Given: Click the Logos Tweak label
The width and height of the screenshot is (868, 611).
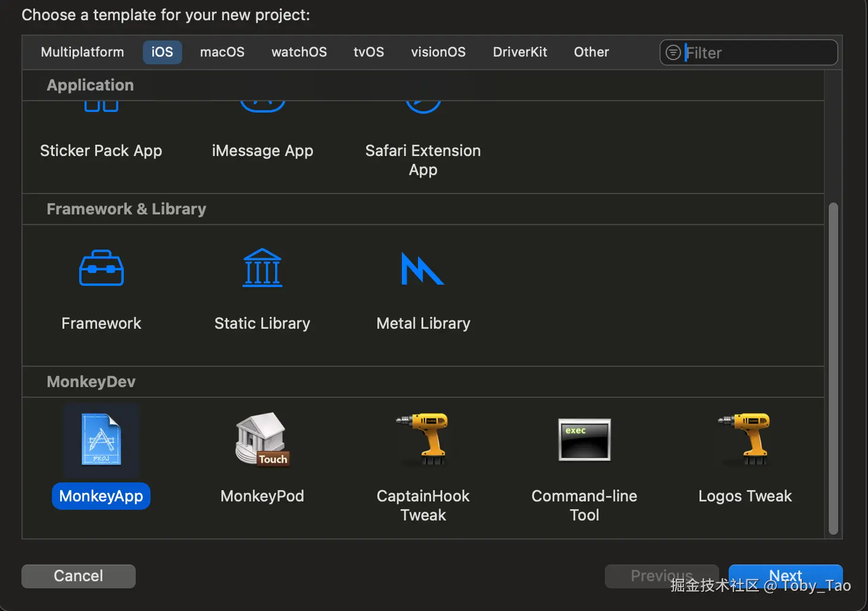Looking at the screenshot, I should pos(745,496).
